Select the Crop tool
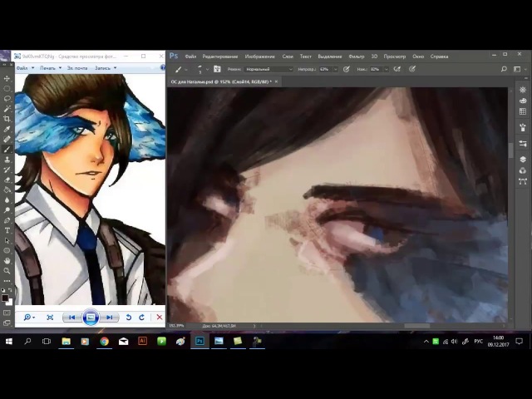Image resolution: width=532 pixels, height=399 pixels. [x=7, y=119]
